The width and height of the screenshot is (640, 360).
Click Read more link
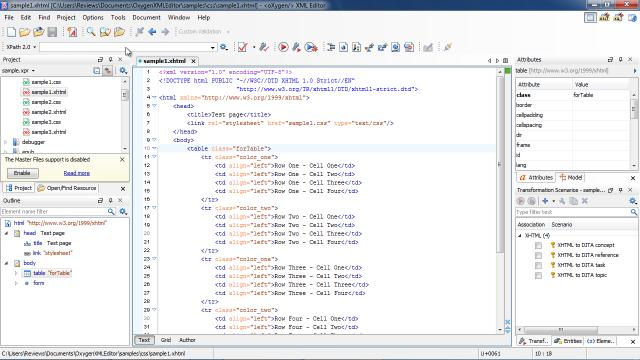[77, 173]
